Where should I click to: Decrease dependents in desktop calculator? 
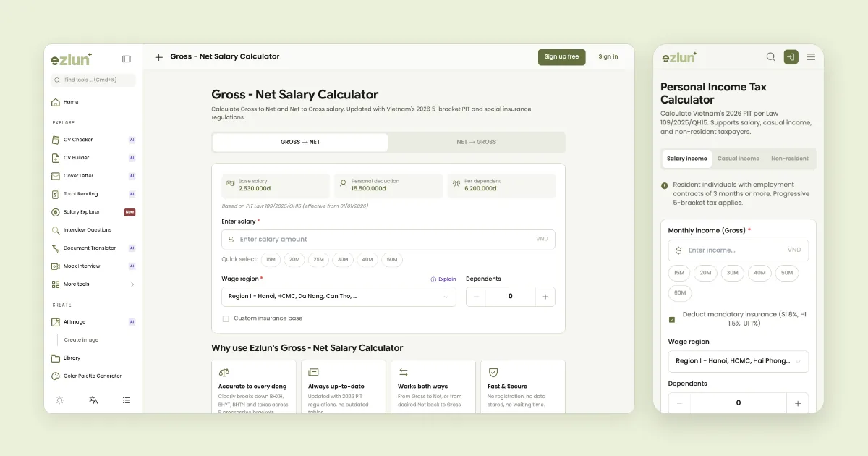[476, 297]
